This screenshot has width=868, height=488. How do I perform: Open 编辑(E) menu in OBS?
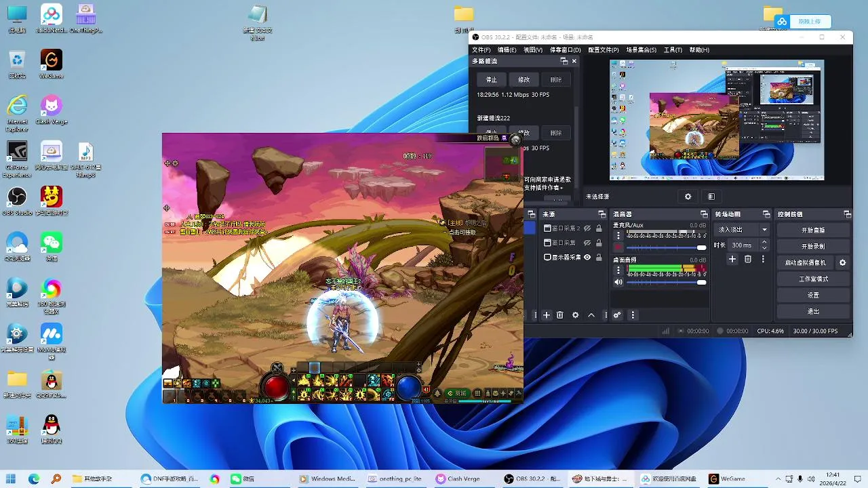pyautogui.click(x=507, y=50)
